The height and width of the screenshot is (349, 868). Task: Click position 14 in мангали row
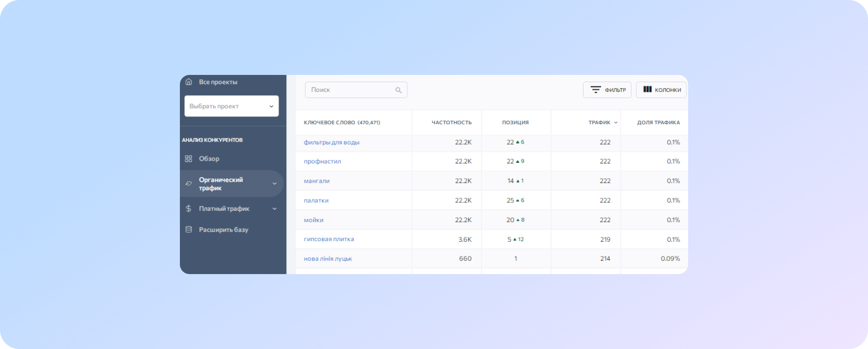pos(511,181)
